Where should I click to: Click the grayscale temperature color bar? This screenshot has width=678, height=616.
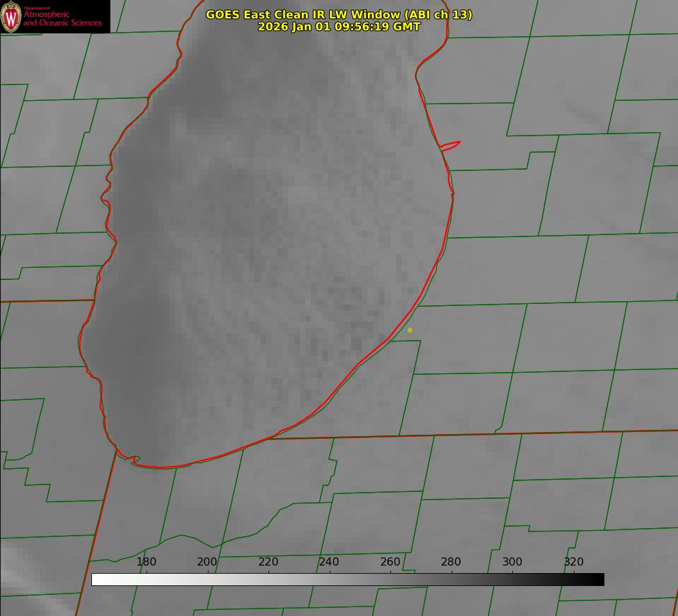[x=348, y=579]
